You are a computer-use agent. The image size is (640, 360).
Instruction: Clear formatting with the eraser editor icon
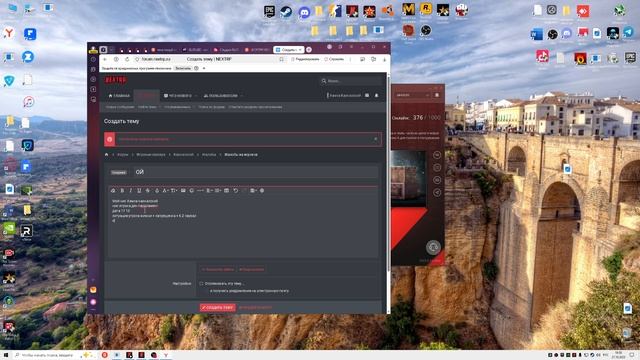[113, 191]
